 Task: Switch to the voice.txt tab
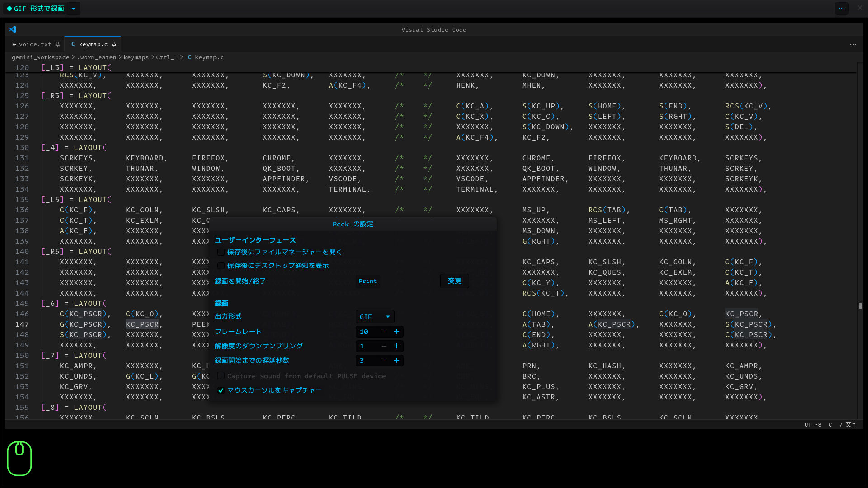tap(35, 44)
